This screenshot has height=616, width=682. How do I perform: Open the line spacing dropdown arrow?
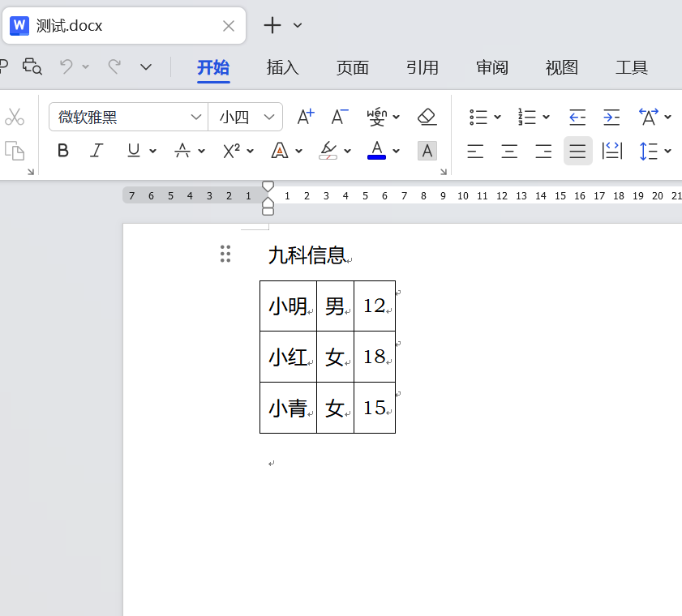click(667, 151)
